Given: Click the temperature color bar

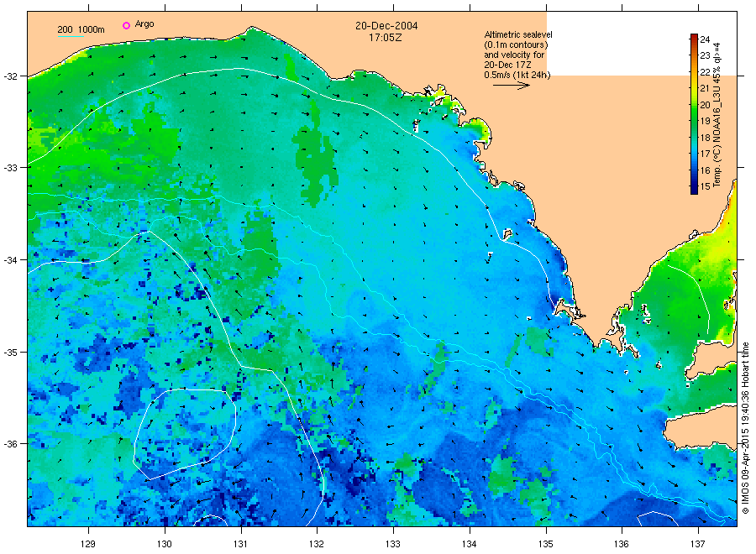Looking at the screenshot, I should point(694,114).
